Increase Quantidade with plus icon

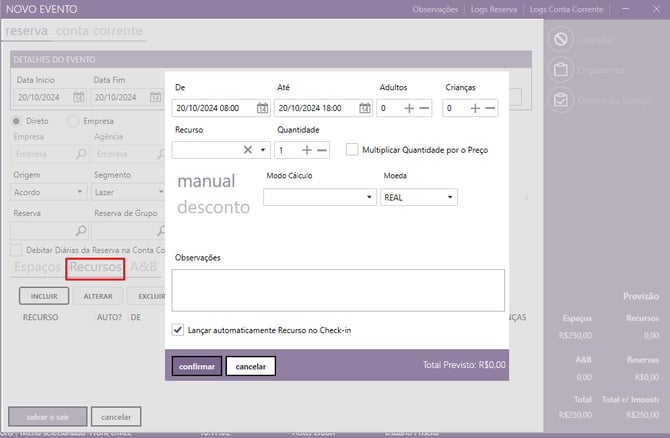(306, 150)
